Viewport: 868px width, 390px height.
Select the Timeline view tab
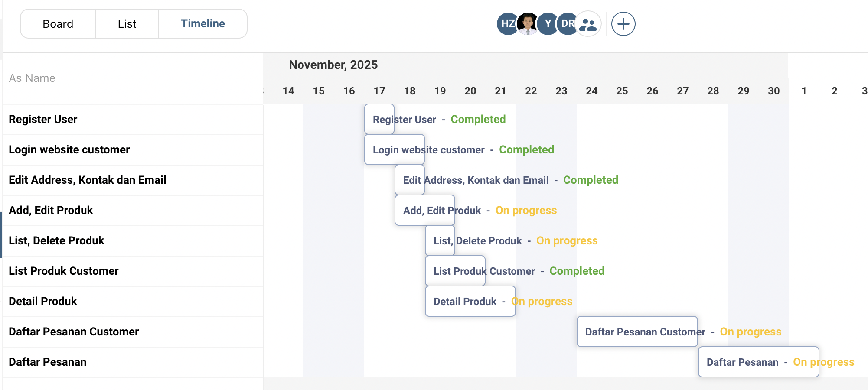(x=202, y=24)
